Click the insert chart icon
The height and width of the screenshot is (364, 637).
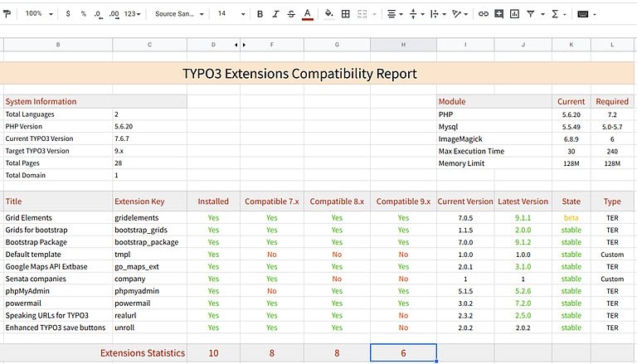514,14
